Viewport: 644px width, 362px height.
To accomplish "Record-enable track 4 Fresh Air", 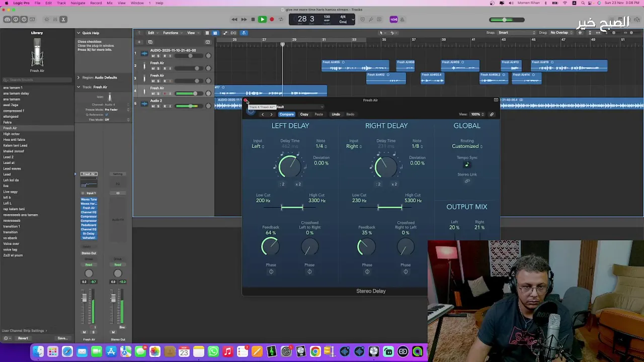I will click(x=164, y=94).
